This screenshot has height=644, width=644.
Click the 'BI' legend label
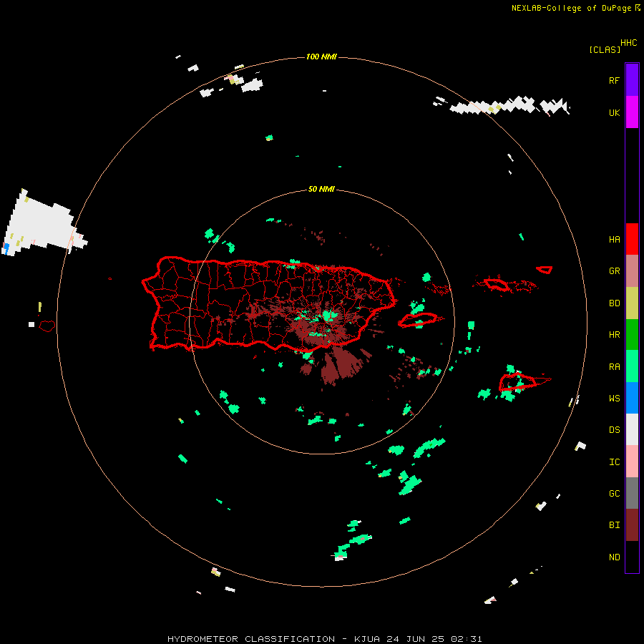pyautogui.click(x=614, y=525)
